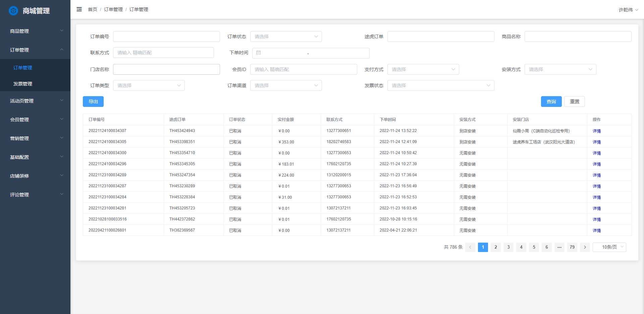The image size is (644, 314).
Task: Open 详情 for order 20221123100034284
Action: (x=597, y=197)
